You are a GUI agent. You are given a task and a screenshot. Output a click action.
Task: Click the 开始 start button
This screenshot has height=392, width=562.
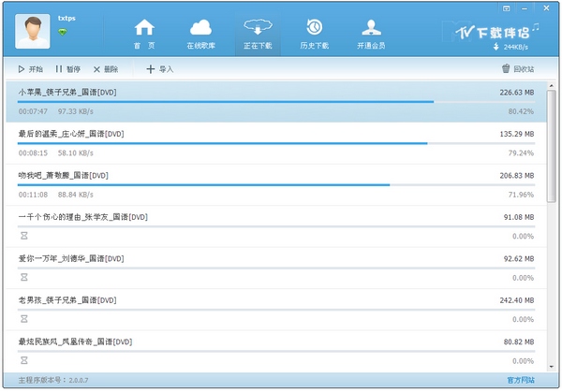coord(31,69)
